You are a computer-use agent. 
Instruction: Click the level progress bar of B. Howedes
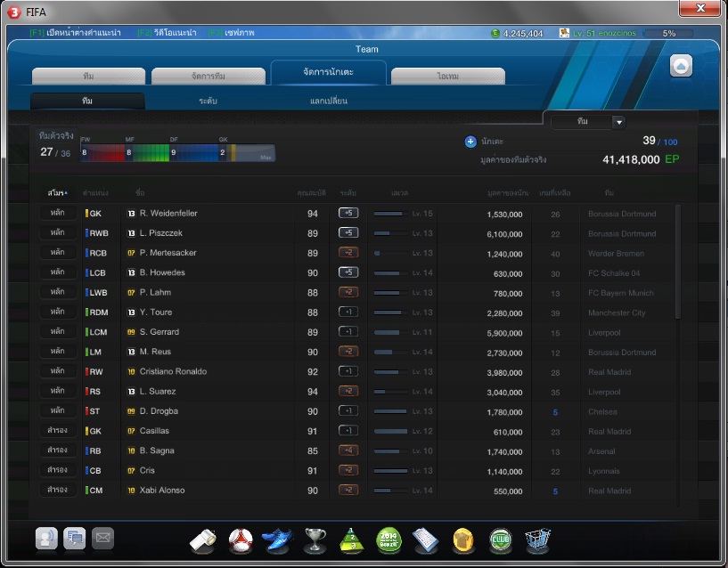click(x=390, y=272)
